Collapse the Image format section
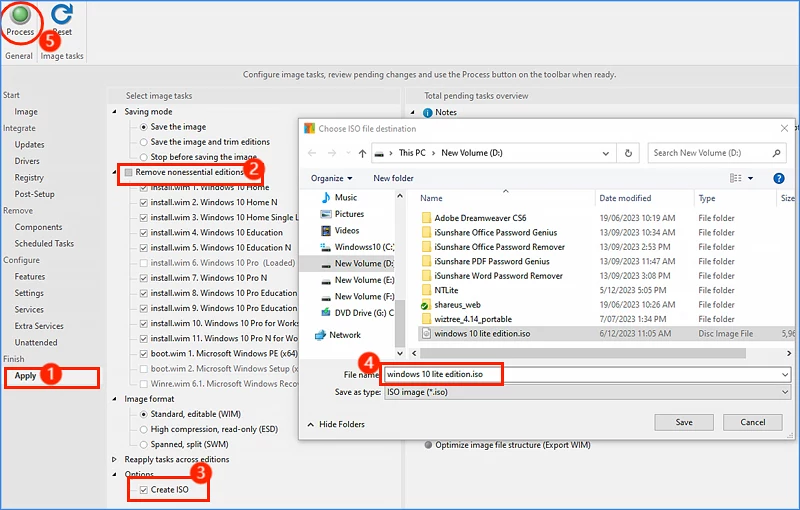This screenshot has width=800, height=510. 114,399
